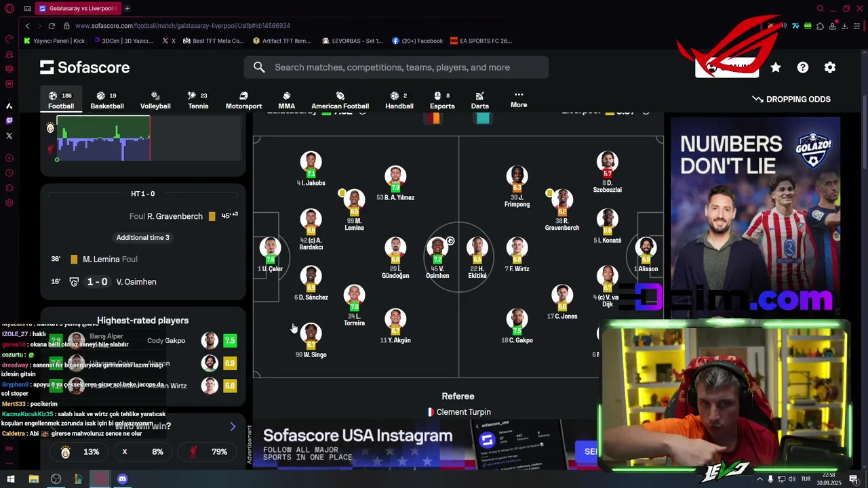Click the search magnifier icon
The image size is (868, 488).
(x=259, y=67)
